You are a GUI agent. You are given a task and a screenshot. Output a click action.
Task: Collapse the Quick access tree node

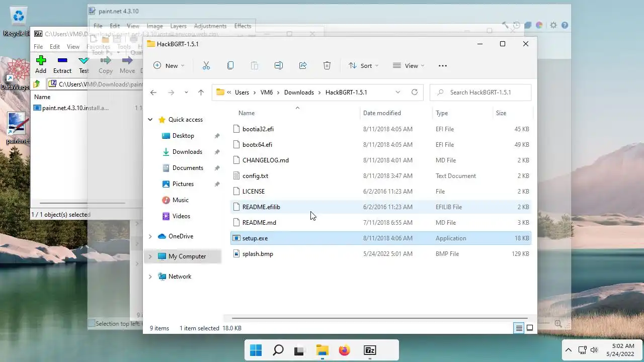[150, 120]
